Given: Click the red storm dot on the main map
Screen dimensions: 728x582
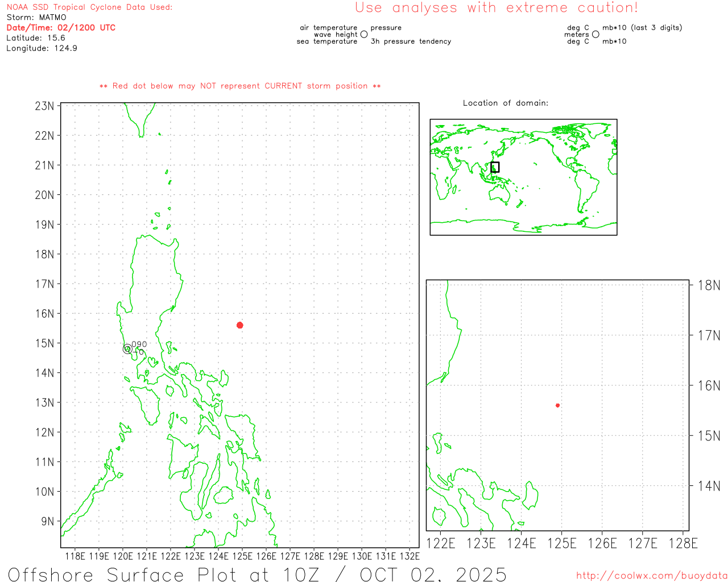Looking at the screenshot, I should pos(240,325).
